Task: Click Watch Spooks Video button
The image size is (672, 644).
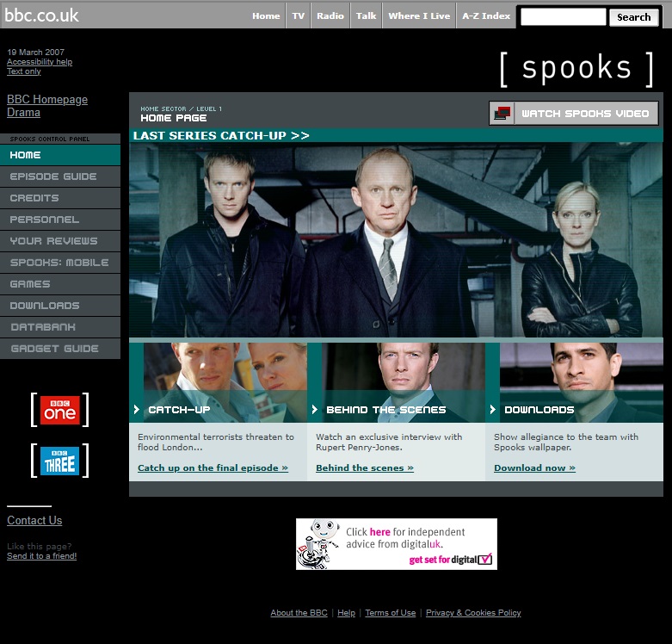Action: click(573, 113)
